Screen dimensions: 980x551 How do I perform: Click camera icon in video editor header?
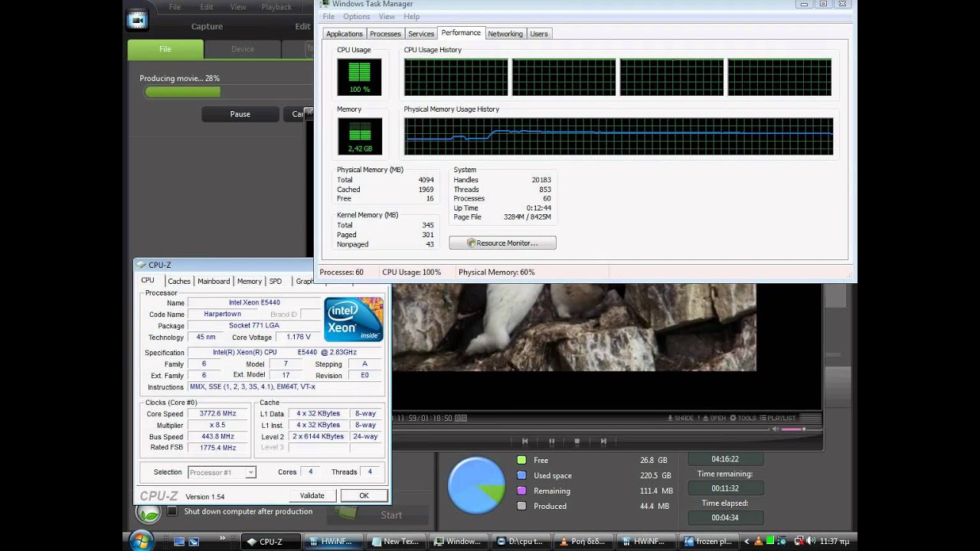(137, 21)
